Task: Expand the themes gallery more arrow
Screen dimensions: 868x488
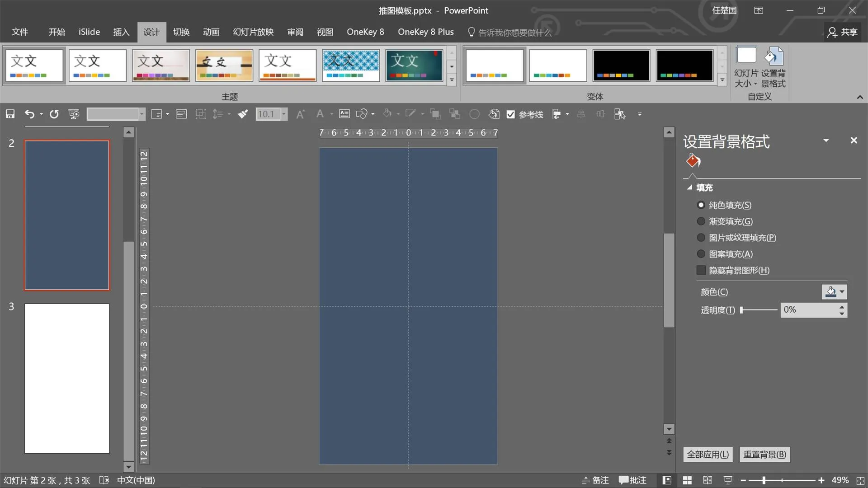Action: coord(452,80)
